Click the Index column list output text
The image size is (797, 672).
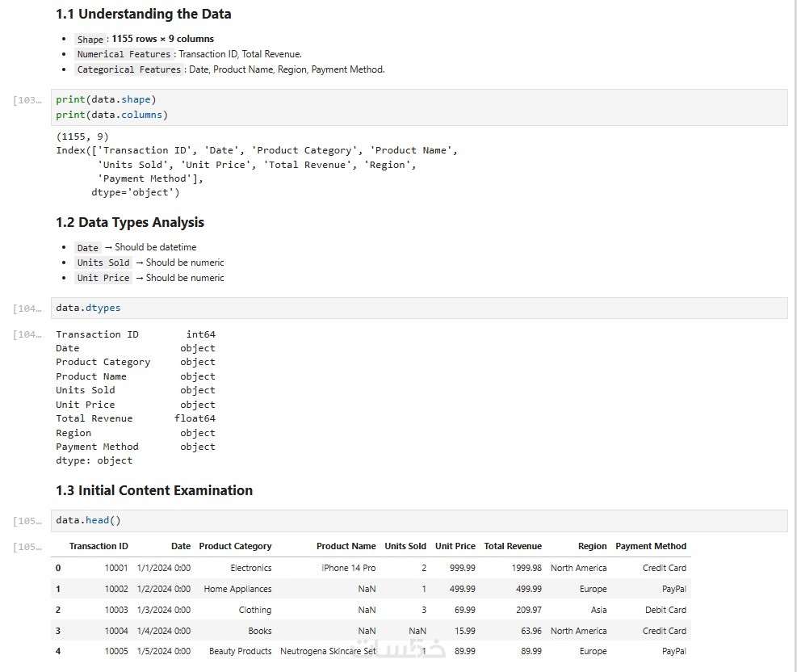tap(256, 165)
